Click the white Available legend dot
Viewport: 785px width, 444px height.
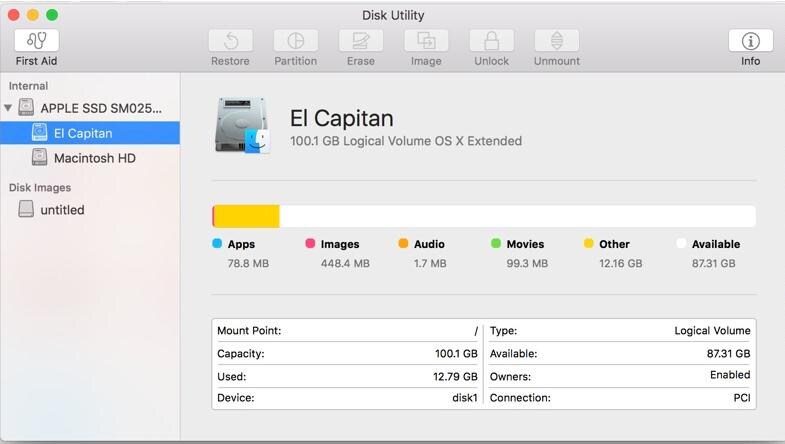[x=681, y=243]
